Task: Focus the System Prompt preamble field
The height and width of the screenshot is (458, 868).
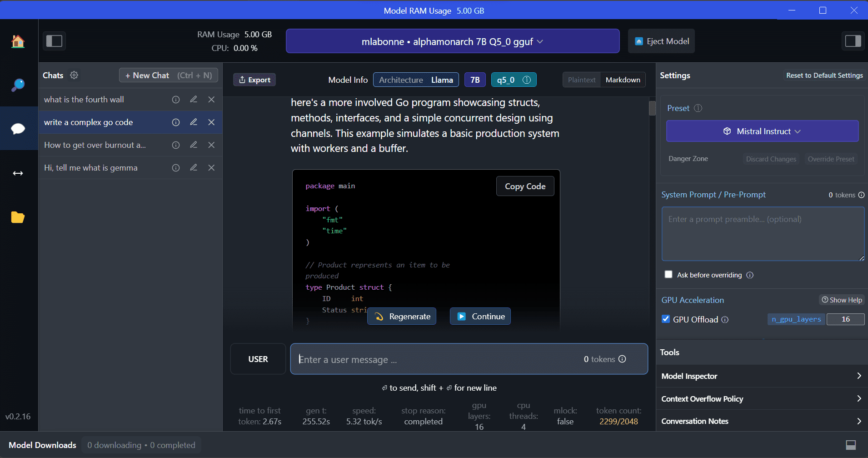Action: [763, 234]
